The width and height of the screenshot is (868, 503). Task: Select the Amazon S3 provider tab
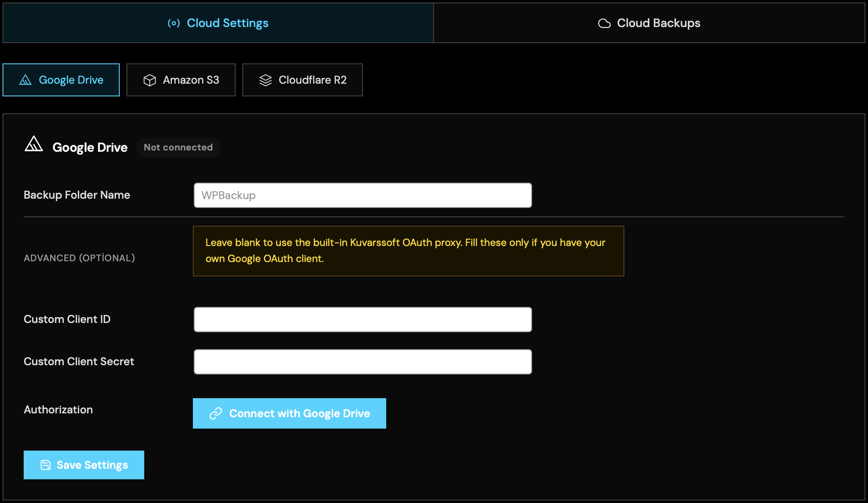181,80
